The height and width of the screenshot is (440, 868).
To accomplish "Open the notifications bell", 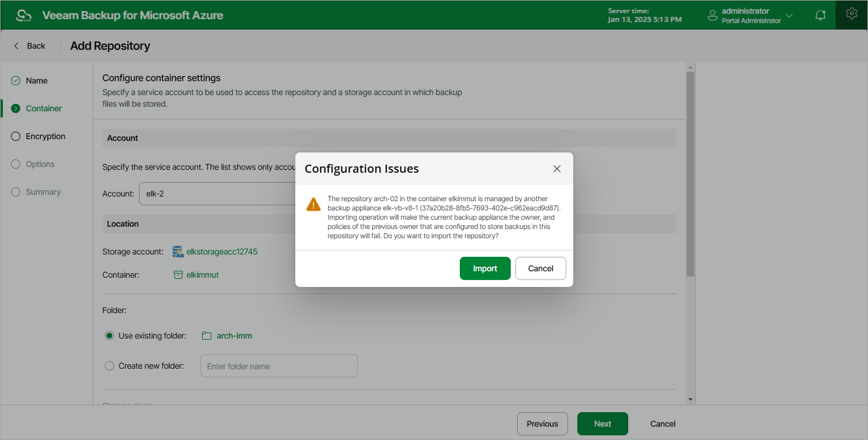I will (820, 14).
